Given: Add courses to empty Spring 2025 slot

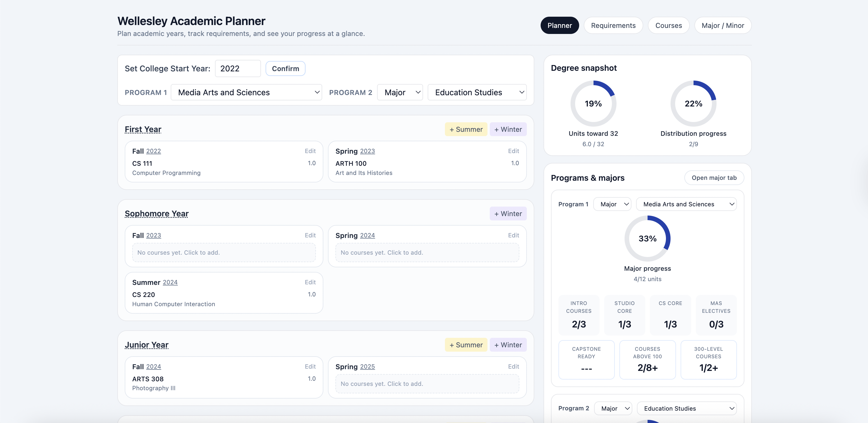Looking at the screenshot, I should (x=427, y=384).
